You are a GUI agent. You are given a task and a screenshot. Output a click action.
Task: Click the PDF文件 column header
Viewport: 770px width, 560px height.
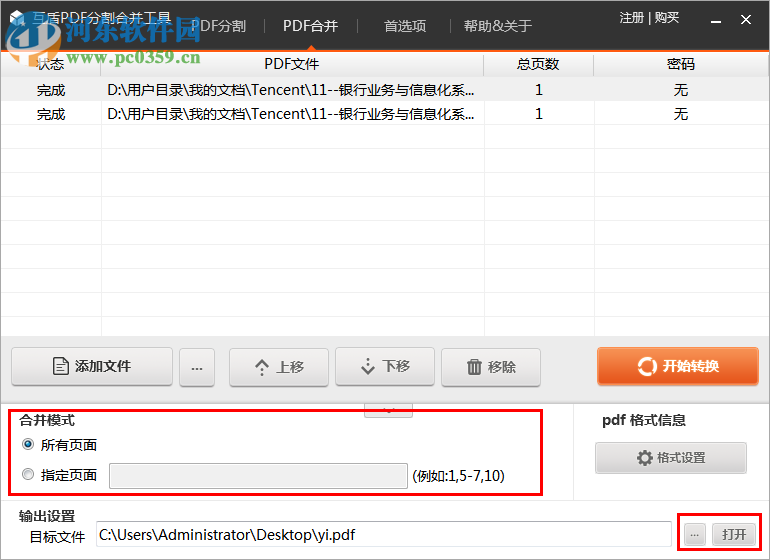tap(292, 64)
